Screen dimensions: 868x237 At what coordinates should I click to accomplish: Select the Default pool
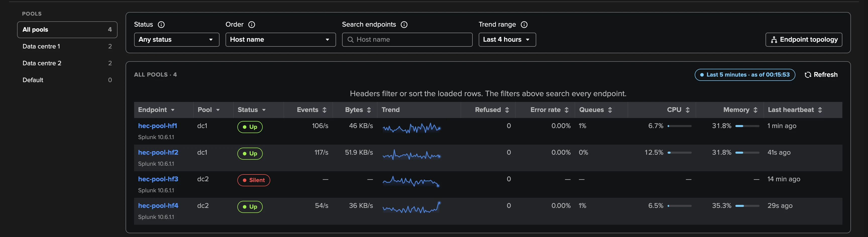pos(67,80)
